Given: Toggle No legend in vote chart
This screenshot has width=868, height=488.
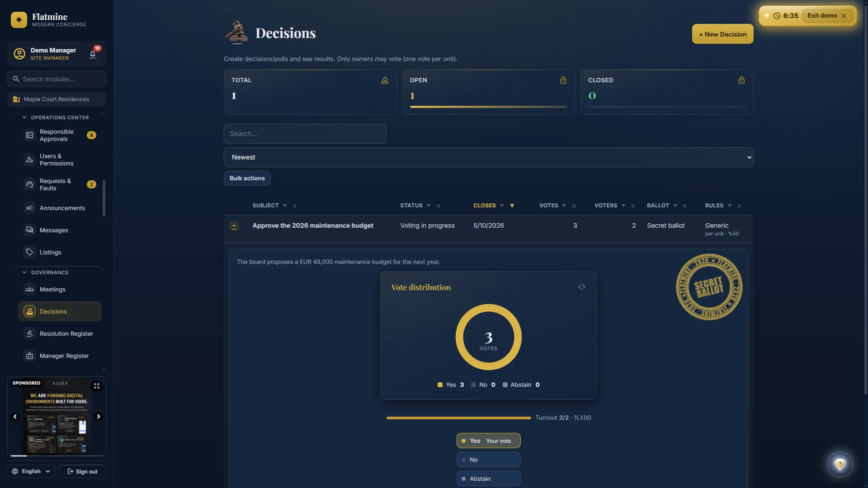Looking at the screenshot, I should click(483, 385).
